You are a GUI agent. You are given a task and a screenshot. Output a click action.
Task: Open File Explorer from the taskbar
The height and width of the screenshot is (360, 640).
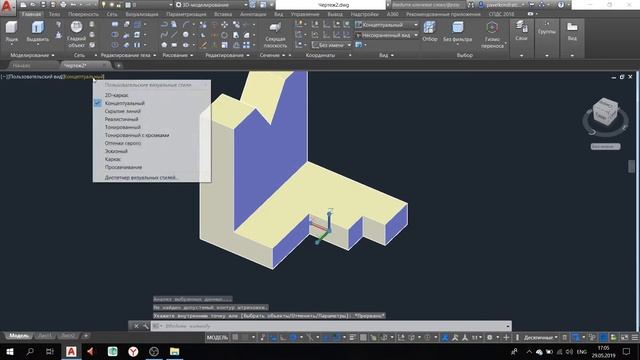point(174,351)
